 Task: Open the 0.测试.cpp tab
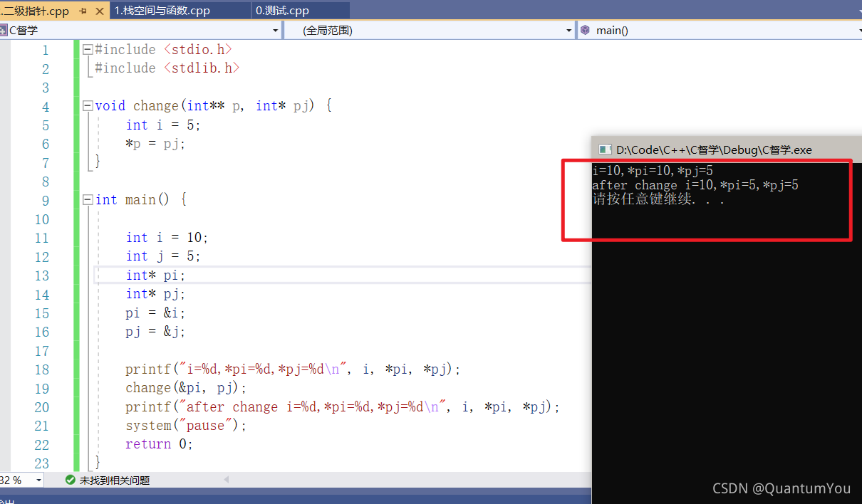tap(282, 11)
